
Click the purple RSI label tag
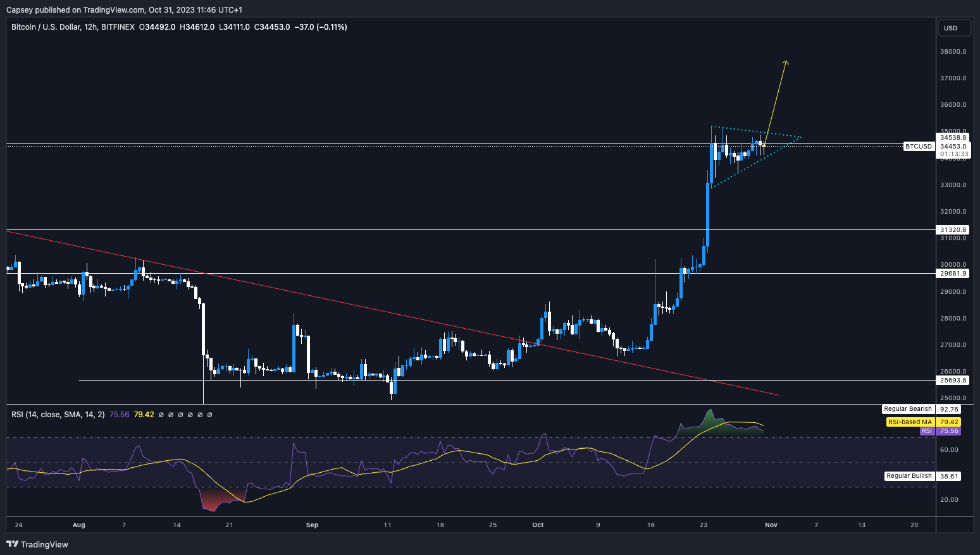pyautogui.click(x=926, y=431)
